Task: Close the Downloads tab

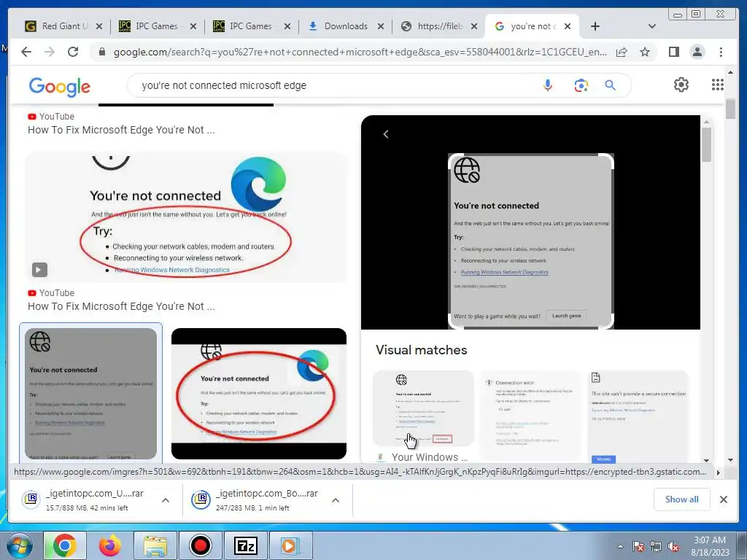Action: tap(381, 27)
